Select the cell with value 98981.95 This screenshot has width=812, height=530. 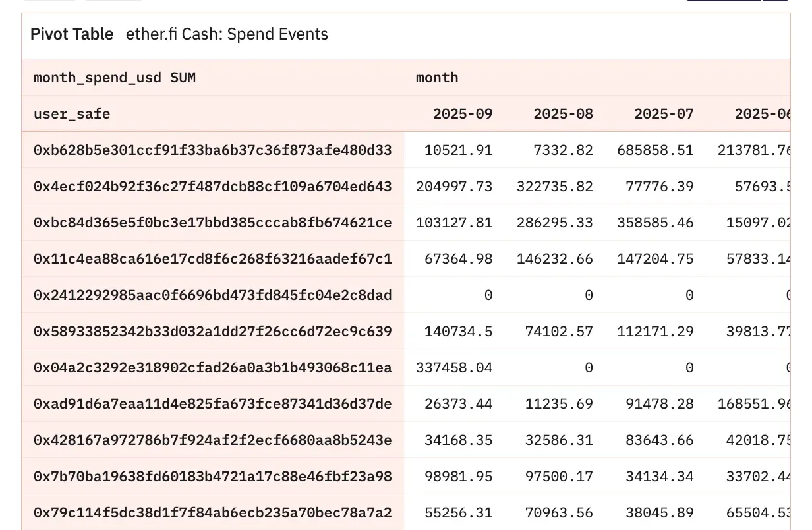[458, 477]
